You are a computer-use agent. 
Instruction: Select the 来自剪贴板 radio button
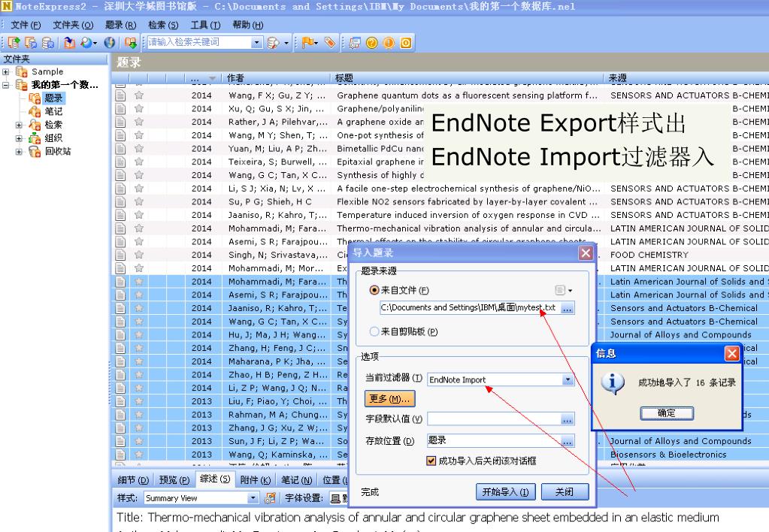[x=374, y=331]
